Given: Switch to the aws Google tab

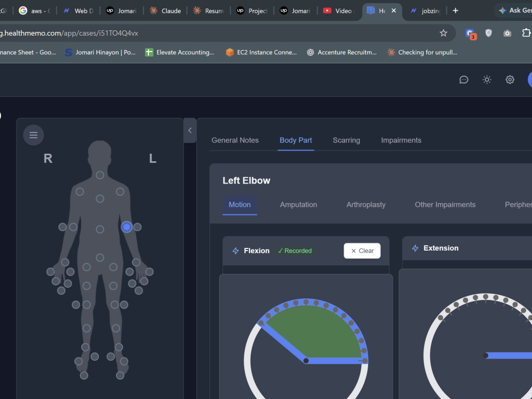Looking at the screenshot, I should [35, 11].
